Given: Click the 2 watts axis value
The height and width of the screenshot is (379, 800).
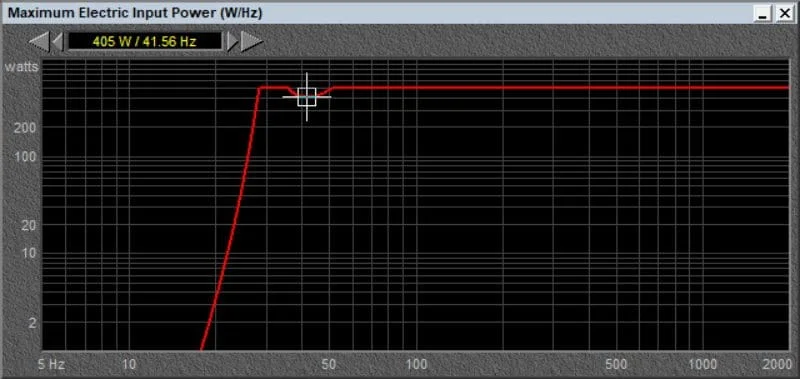Looking at the screenshot, I should pos(32,323).
